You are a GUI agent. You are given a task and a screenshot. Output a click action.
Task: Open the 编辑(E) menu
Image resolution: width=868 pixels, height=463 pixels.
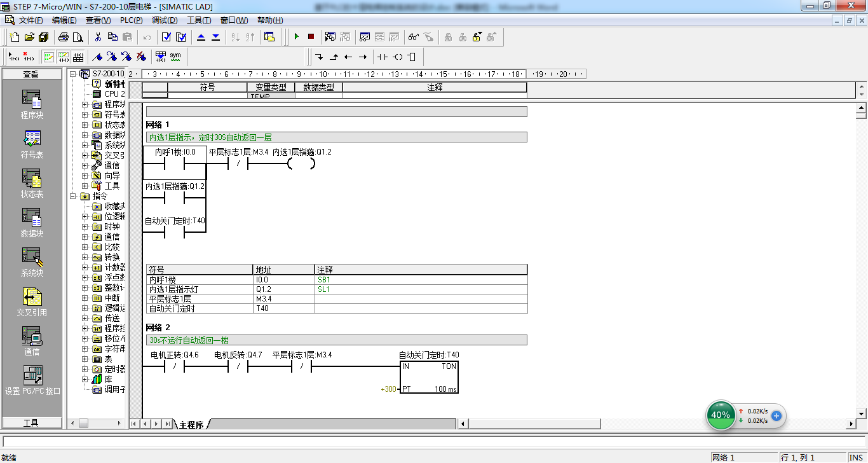point(64,20)
